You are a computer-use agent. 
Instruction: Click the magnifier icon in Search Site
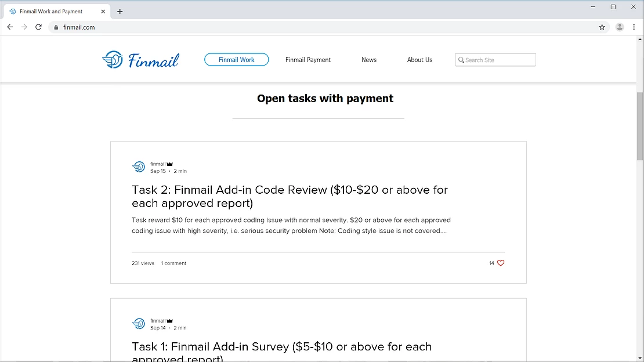(461, 60)
